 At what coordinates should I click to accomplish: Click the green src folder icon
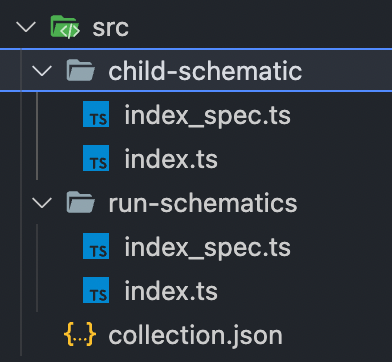65,27
